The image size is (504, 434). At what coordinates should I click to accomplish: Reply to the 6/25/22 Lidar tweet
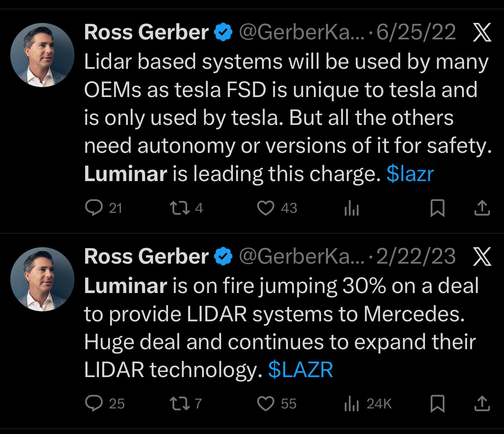point(94,208)
